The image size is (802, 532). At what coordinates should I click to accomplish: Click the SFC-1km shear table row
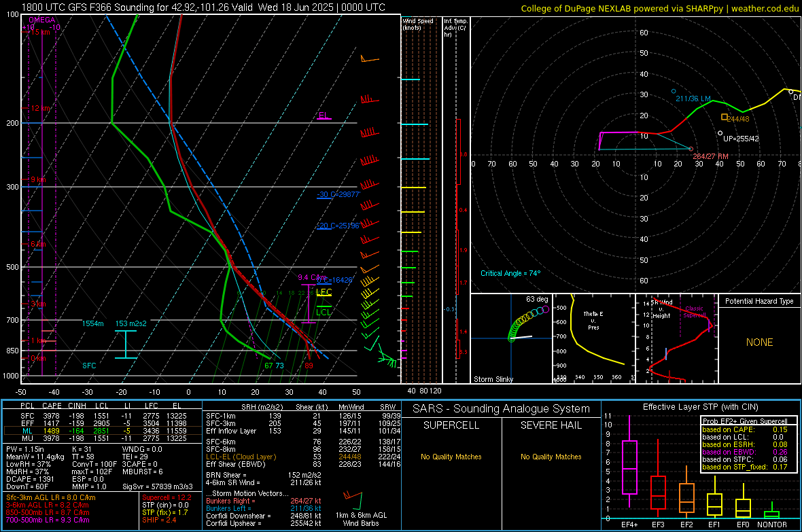click(x=303, y=416)
